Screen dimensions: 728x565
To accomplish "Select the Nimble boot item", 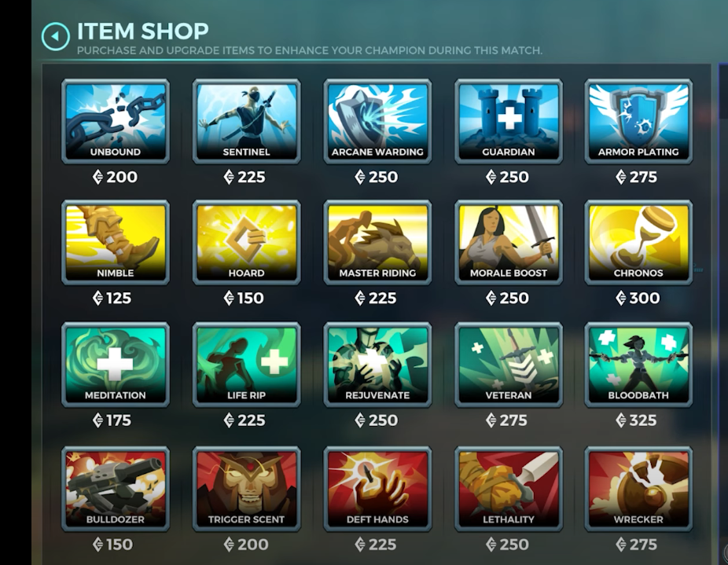I will point(116,242).
